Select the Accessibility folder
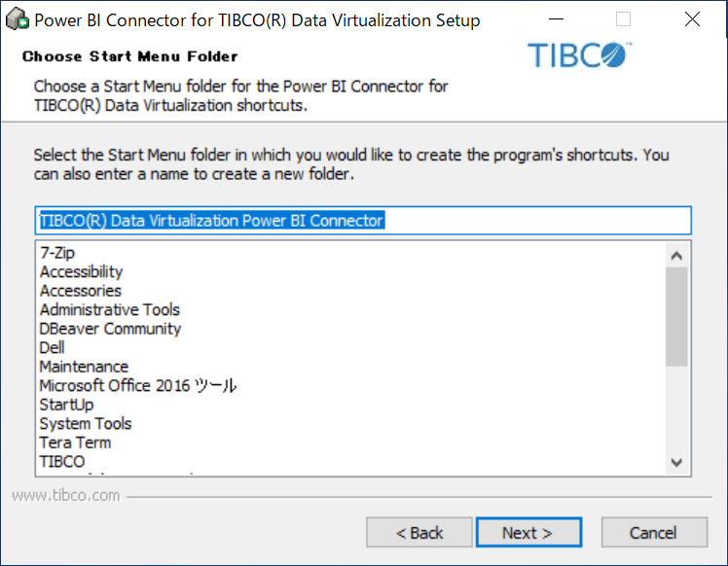The height and width of the screenshot is (566, 728). click(81, 272)
